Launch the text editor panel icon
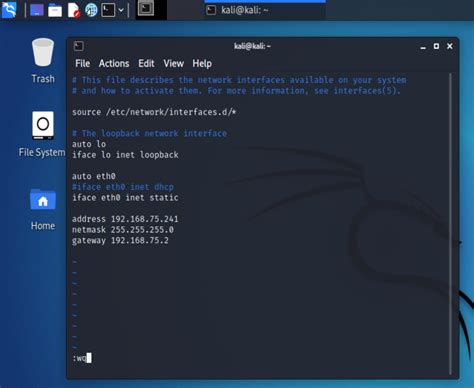The width and height of the screenshot is (474, 388). [x=73, y=10]
